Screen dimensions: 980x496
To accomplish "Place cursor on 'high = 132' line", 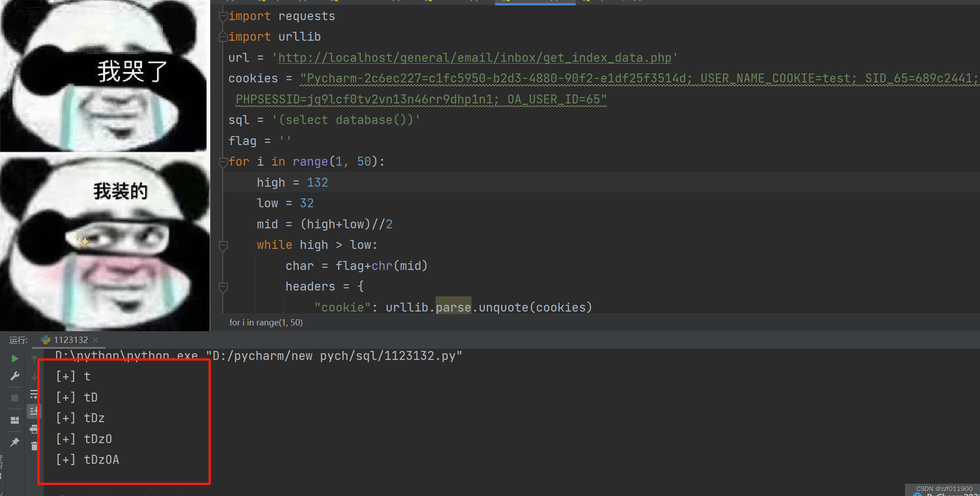I will (x=292, y=183).
